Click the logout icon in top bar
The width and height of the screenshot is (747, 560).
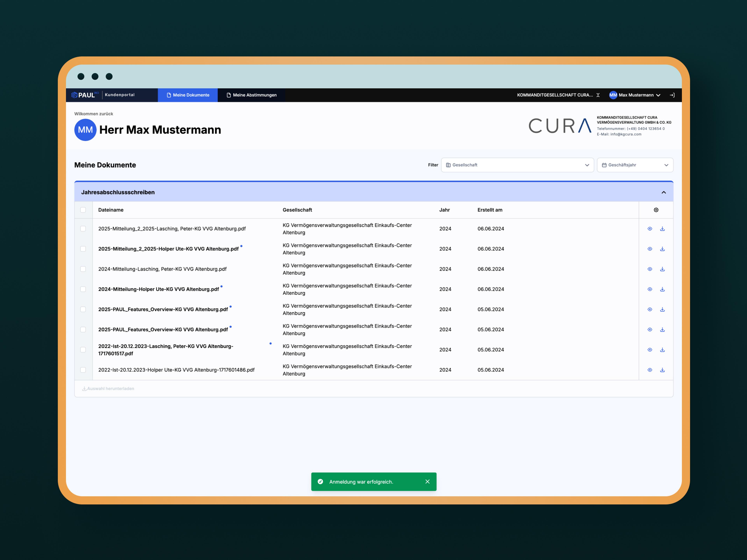pos(672,95)
